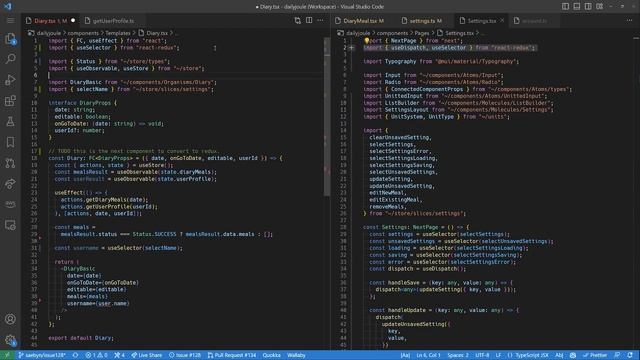The width and height of the screenshot is (640, 360).
Task: Open More Actions for right editor group
Action: [x=629, y=20]
